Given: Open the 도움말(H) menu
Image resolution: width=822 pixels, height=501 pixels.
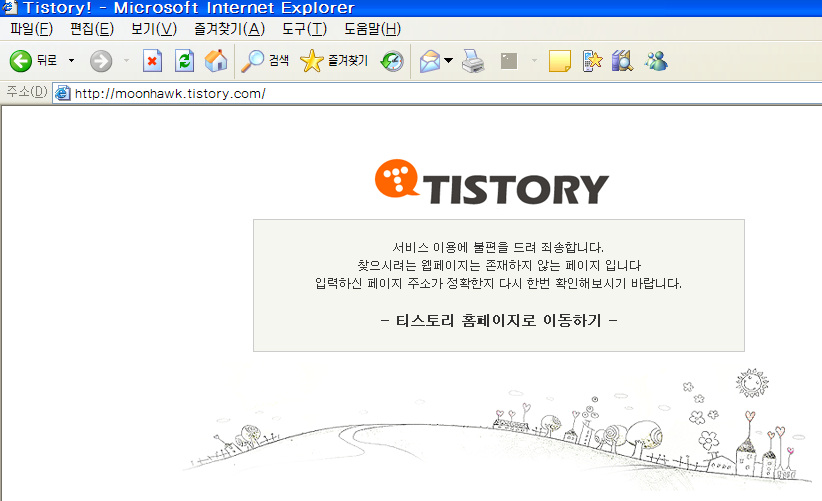Looking at the screenshot, I should 372,29.
